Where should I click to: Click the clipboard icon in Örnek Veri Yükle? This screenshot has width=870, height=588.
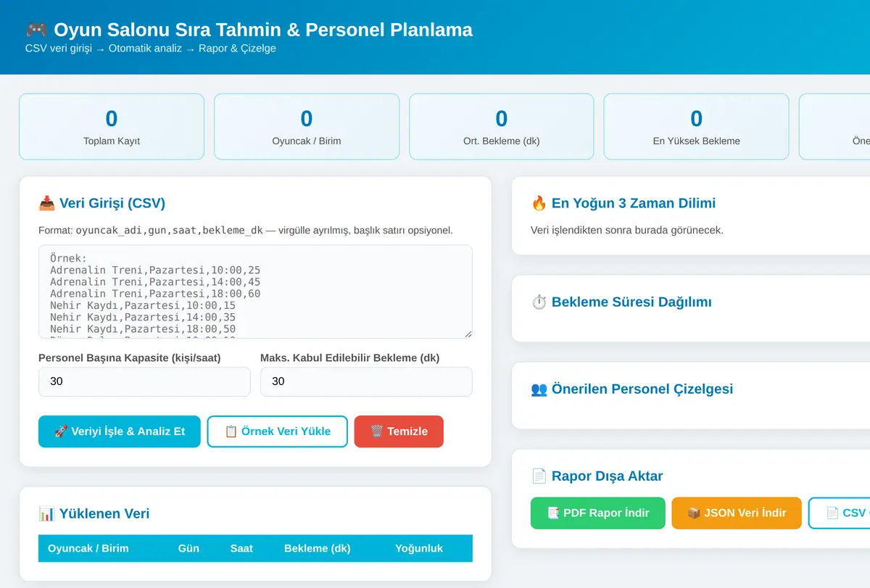pos(231,431)
